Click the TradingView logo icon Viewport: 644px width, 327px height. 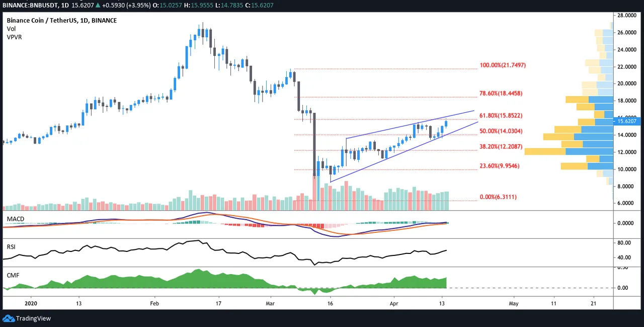(x=9, y=318)
